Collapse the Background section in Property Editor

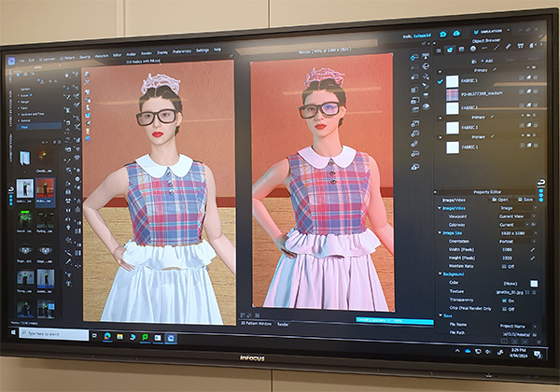440,274
